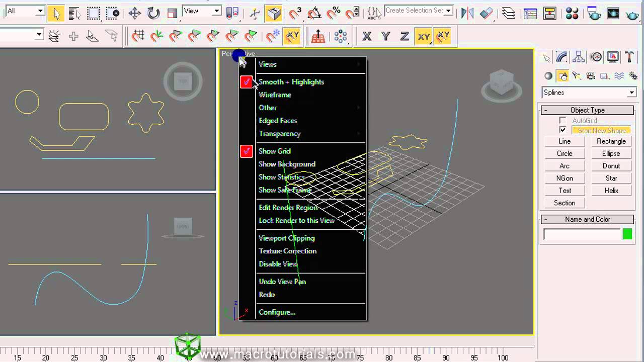Activate Select and Rotate tool
Screen dimensions: 644x362
(x=153, y=14)
